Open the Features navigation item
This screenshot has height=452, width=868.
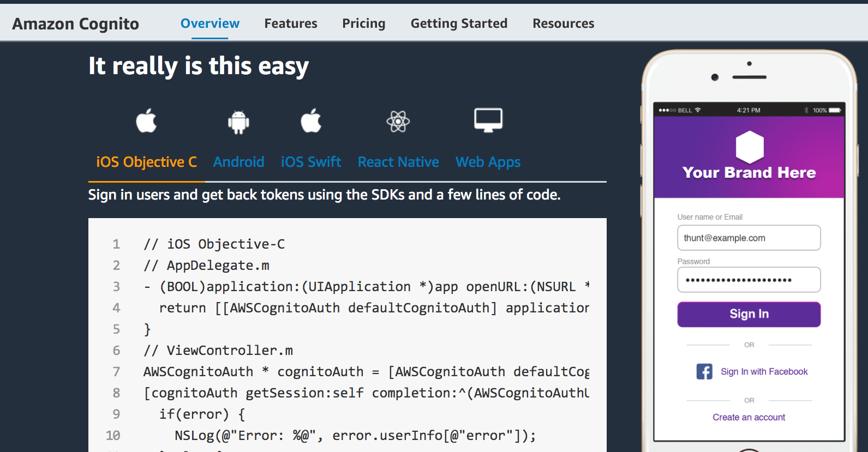pyautogui.click(x=291, y=23)
